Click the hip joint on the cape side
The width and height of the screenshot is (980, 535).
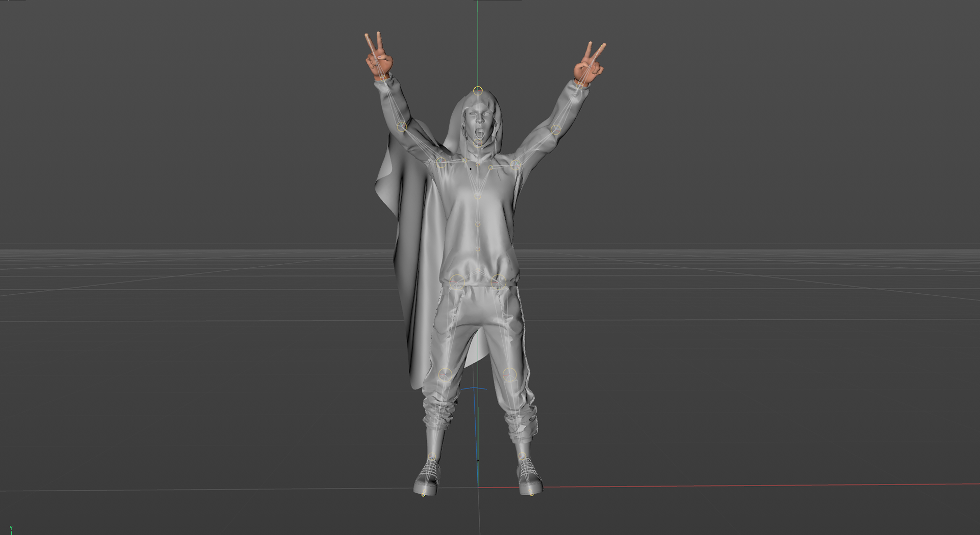457,282
